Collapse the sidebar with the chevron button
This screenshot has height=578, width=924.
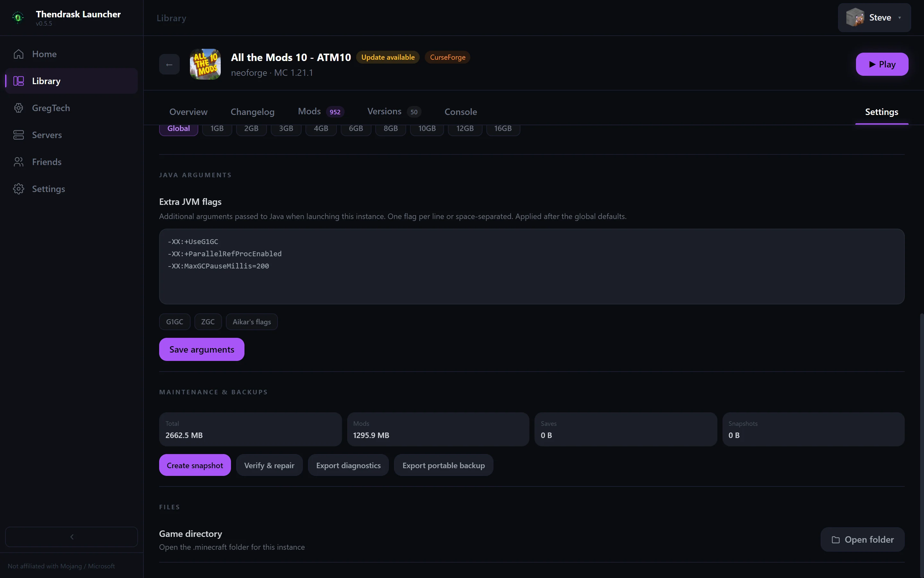[72, 537]
